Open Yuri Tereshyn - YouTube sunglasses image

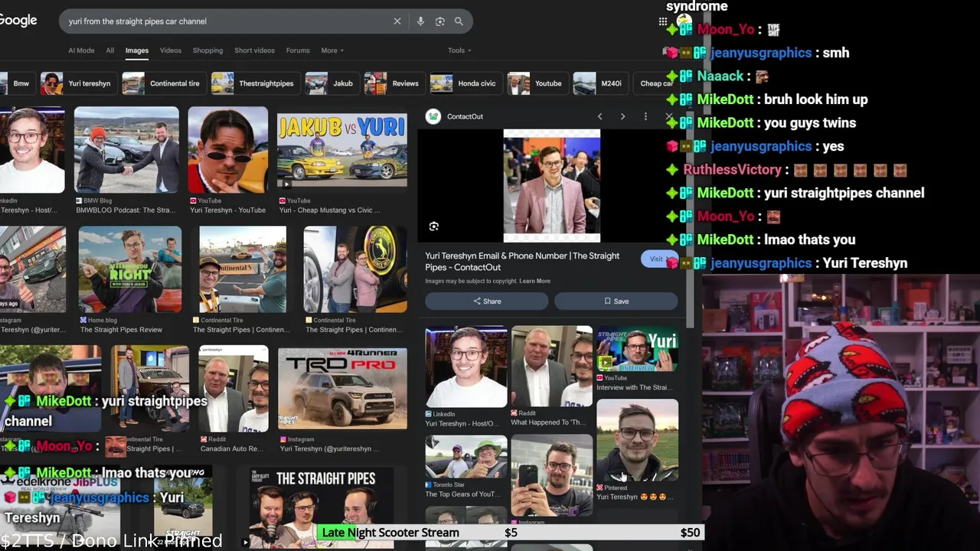228,150
